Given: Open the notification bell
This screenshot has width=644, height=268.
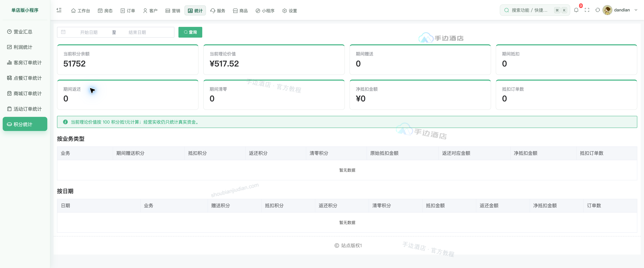Looking at the screenshot, I should (x=576, y=10).
